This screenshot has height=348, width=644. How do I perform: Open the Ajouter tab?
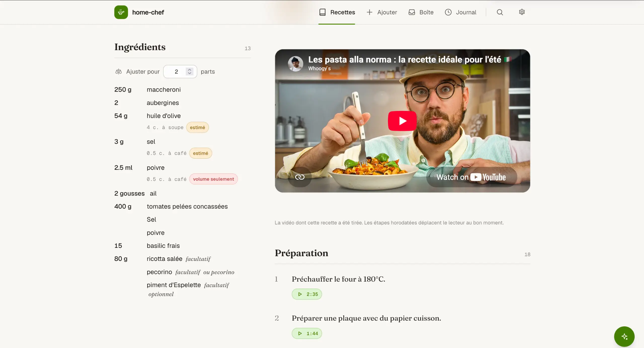click(x=382, y=12)
